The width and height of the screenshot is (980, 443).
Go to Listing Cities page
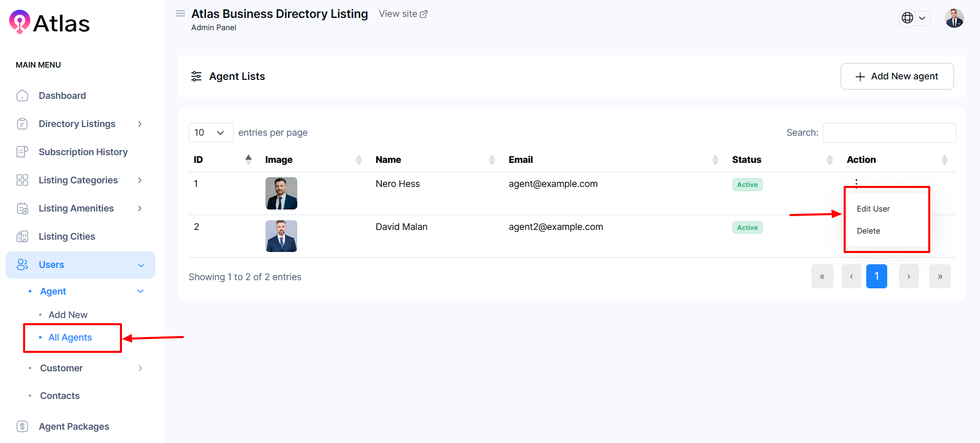[67, 237]
